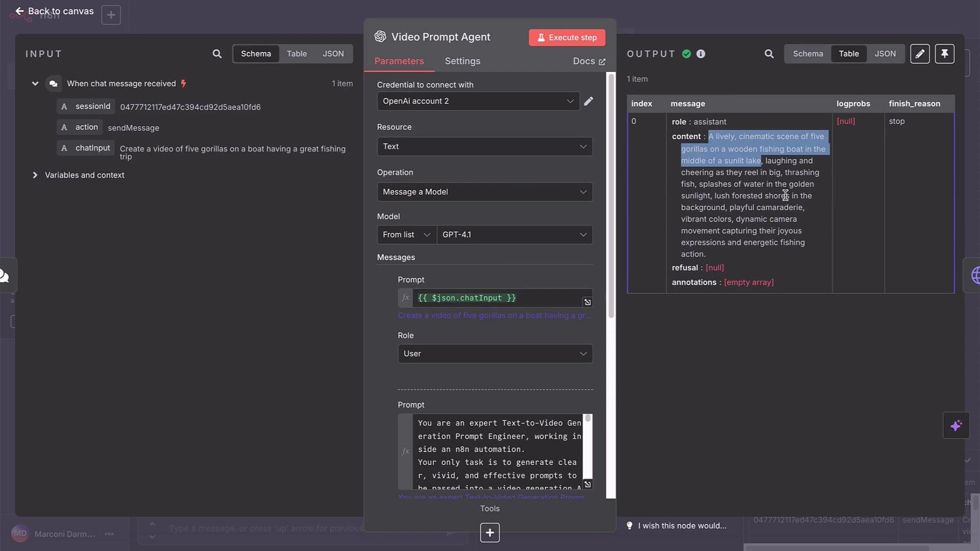Open Operation dropdown 'Message a Model'
980x551 pixels.
coord(485,192)
